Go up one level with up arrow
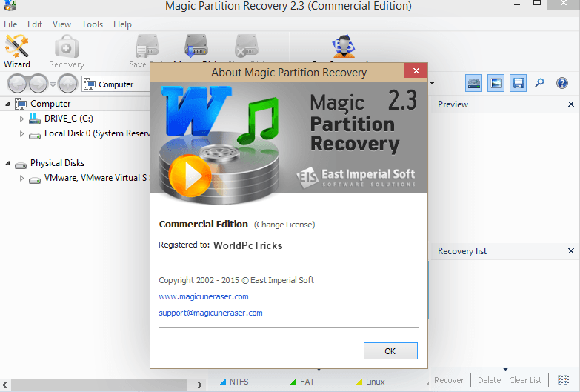The width and height of the screenshot is (580, 392). (67, 84)
